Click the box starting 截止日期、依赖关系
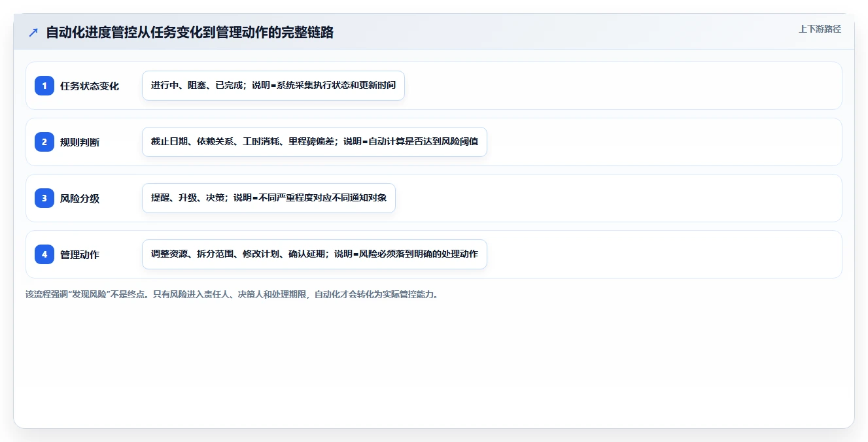The height and width of the screenshot is (442, 868). point(315,142)
